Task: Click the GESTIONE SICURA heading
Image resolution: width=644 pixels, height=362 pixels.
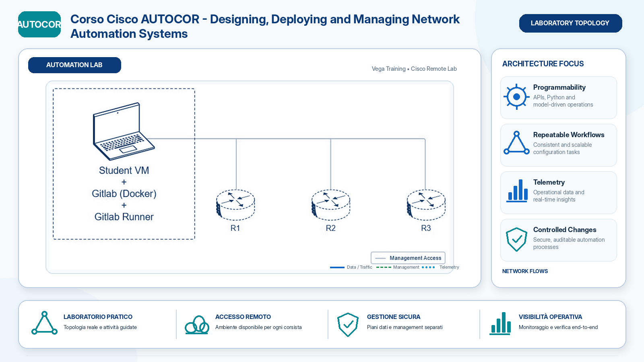Action: point(394,317)
